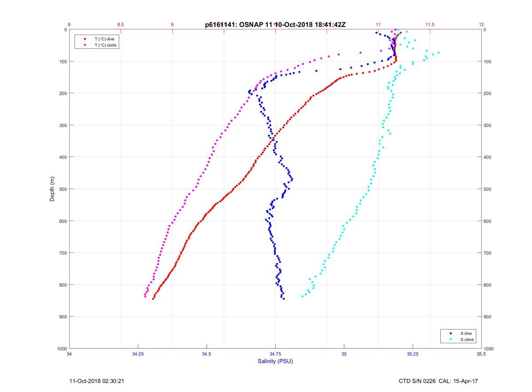
Task: Select the 'S climb' legend entry
Action: tap(467, 339)
